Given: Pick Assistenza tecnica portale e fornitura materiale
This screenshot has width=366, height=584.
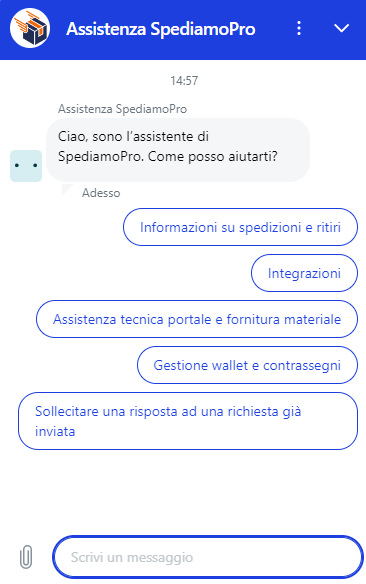Looking at the screenshot, I should [197, 319].
